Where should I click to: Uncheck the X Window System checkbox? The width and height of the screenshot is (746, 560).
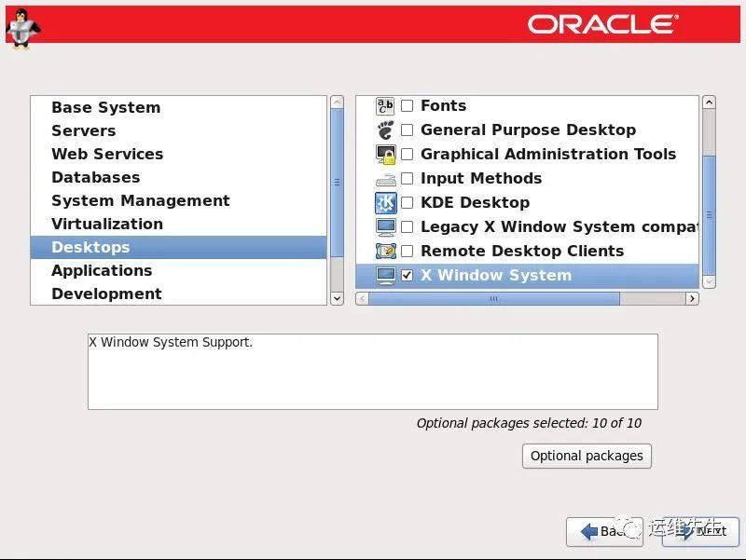coord(407,275)
